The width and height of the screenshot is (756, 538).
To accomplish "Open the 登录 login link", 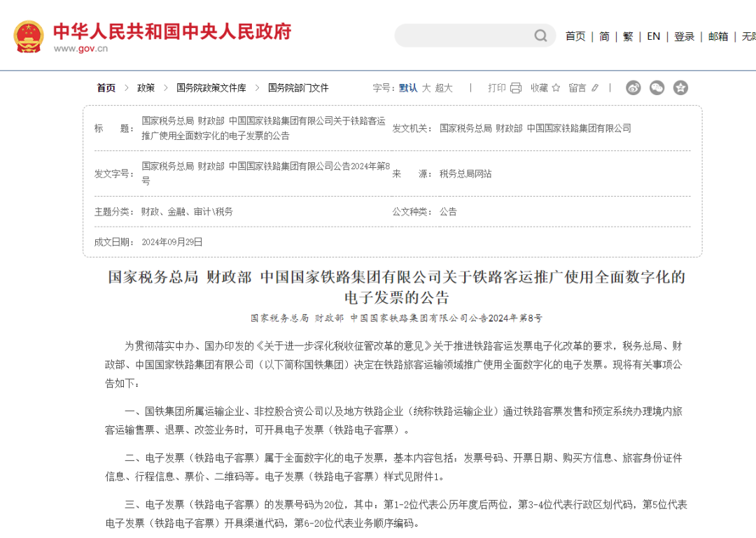I will [684, 36].
